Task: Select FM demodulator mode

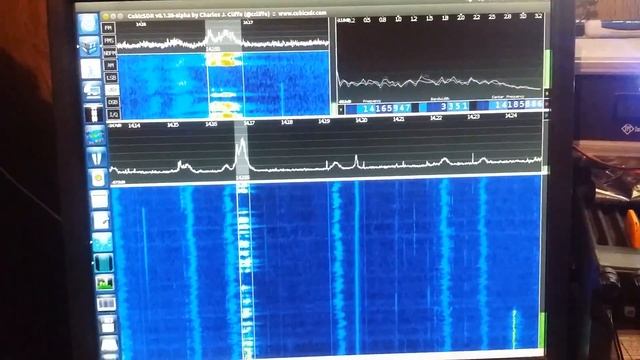Action: pos(109,28)
